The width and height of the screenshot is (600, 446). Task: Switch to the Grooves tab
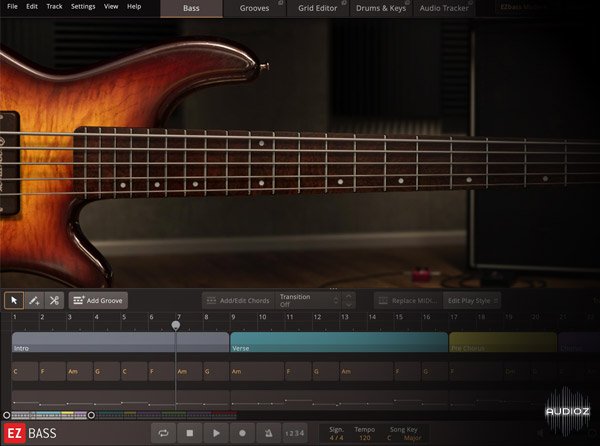tap(254, 8)
